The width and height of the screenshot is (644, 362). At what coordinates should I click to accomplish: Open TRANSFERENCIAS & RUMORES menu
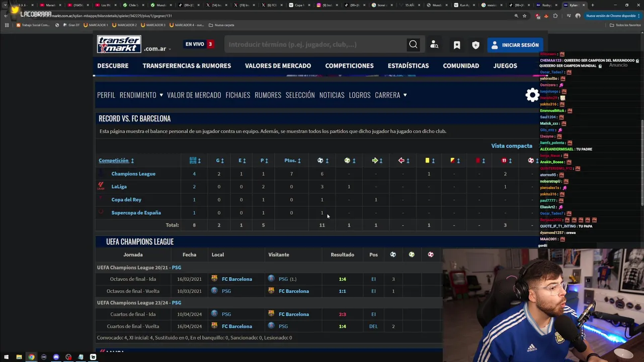click(x=187, y=65)
